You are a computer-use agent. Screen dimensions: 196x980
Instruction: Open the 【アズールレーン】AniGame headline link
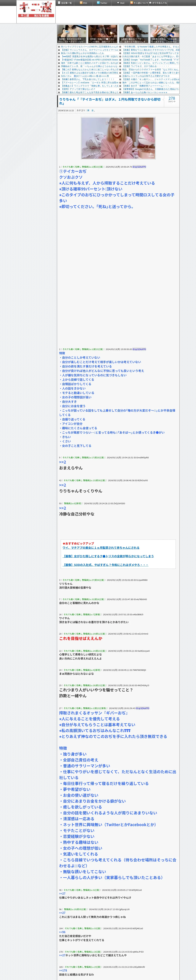click(90, 82)
